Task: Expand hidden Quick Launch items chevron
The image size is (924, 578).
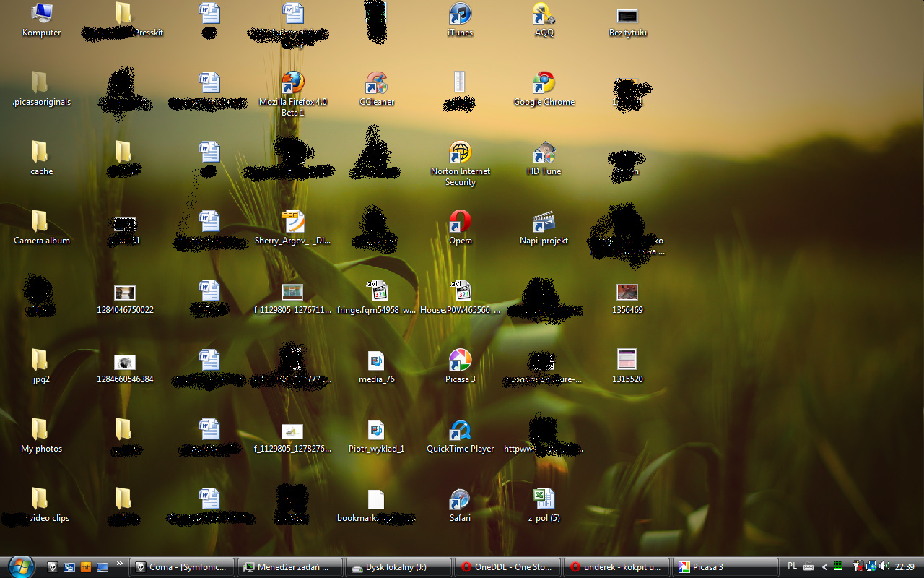Action: (x=120, y=564)
